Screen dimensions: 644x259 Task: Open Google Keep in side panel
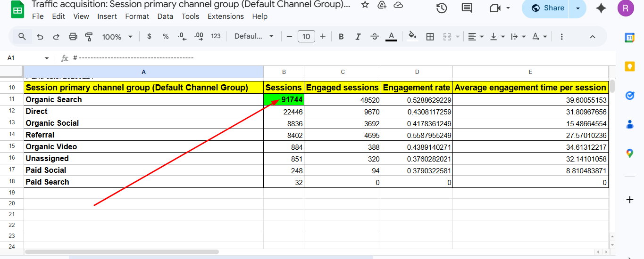point(629,66)
